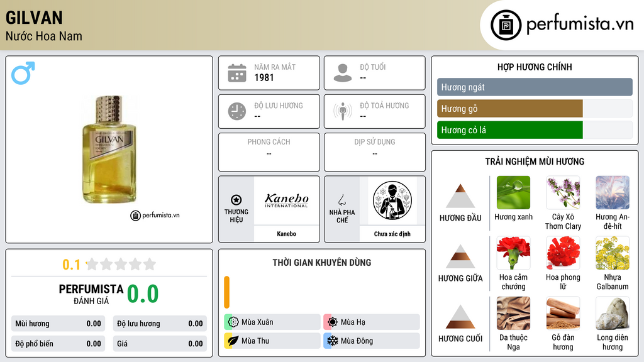Click the calendar icon beside Năm ra mắt
The image size is (644, 362).
click(237, 73)
